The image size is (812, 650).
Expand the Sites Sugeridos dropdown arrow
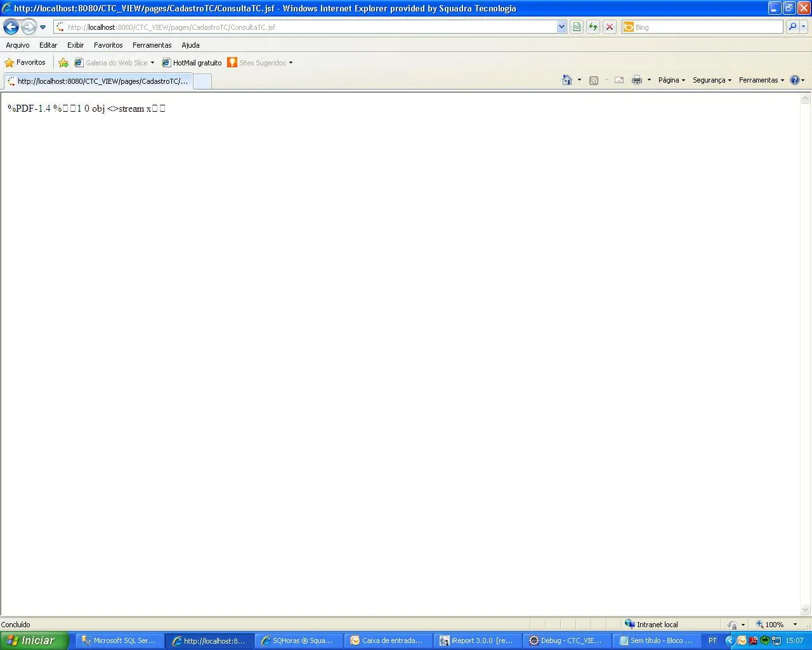(291, 63)
